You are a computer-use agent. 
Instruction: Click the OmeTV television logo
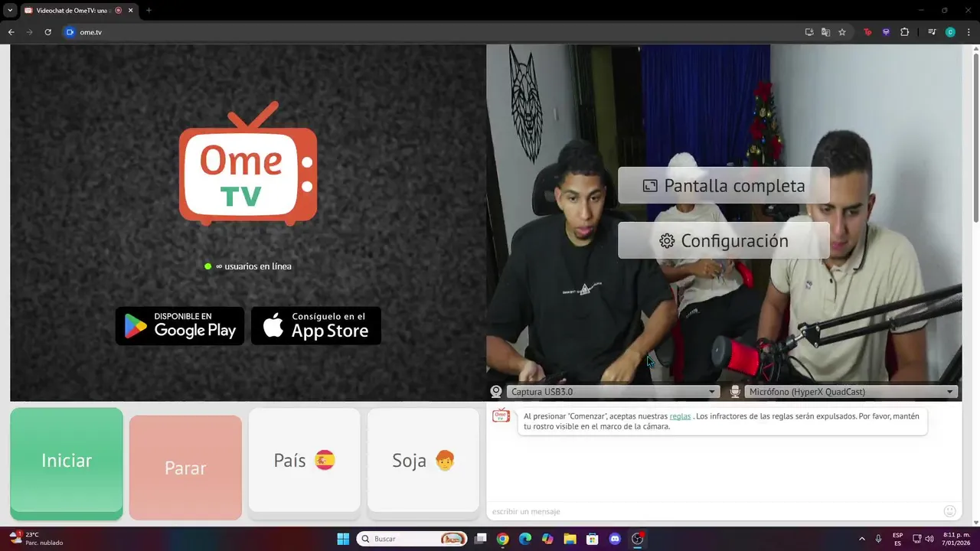click(248, 164)
